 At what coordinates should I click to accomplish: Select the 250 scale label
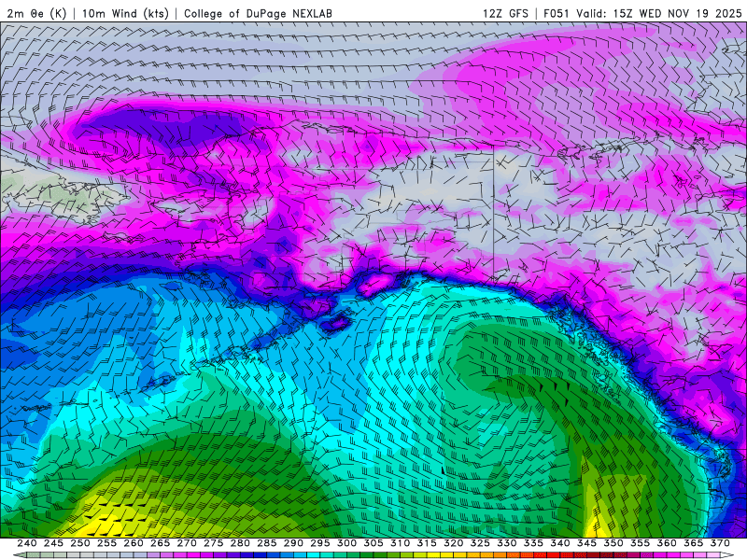[x=80, y=543]
